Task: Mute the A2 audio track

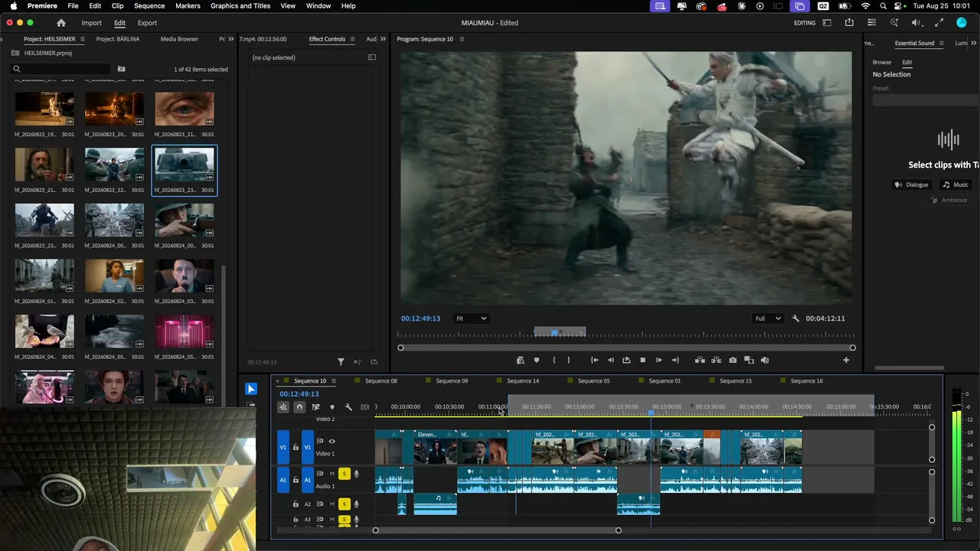Action: (332, 504)
